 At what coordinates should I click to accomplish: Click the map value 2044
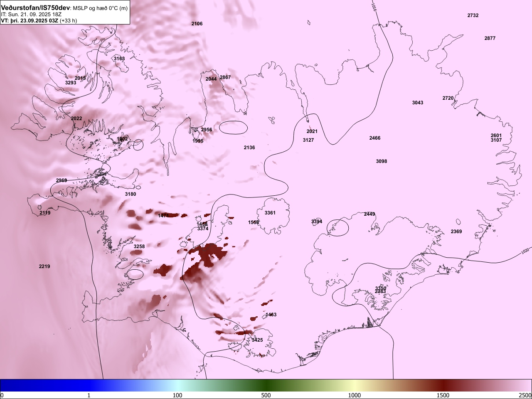coord(211,79)
